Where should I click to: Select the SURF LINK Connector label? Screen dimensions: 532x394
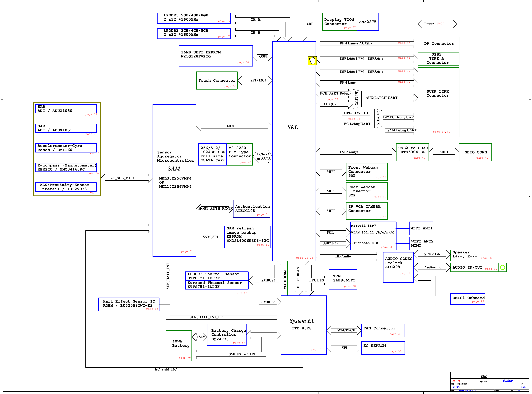point(437,94)
